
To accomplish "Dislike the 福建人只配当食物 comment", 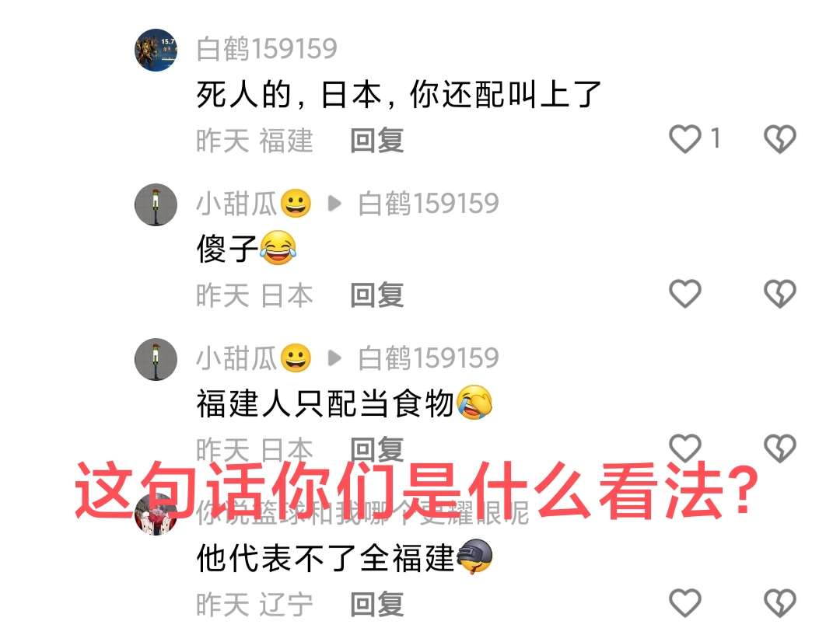I will pos(779,448).
